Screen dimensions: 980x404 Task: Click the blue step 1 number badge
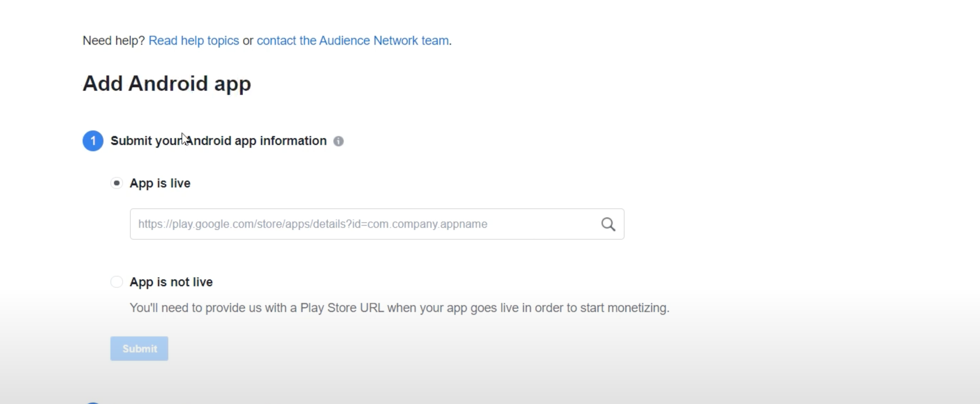tap(93, 141)
